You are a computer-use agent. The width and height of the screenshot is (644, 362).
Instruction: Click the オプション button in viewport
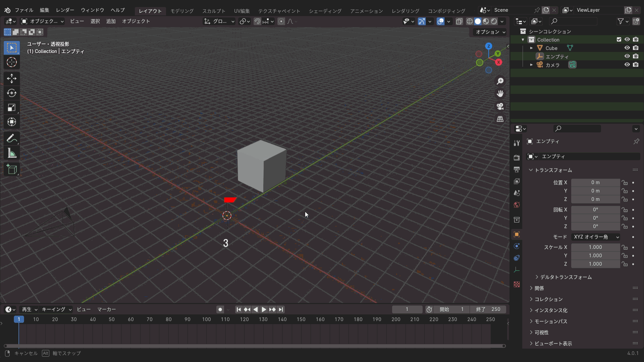pos(490,32)
